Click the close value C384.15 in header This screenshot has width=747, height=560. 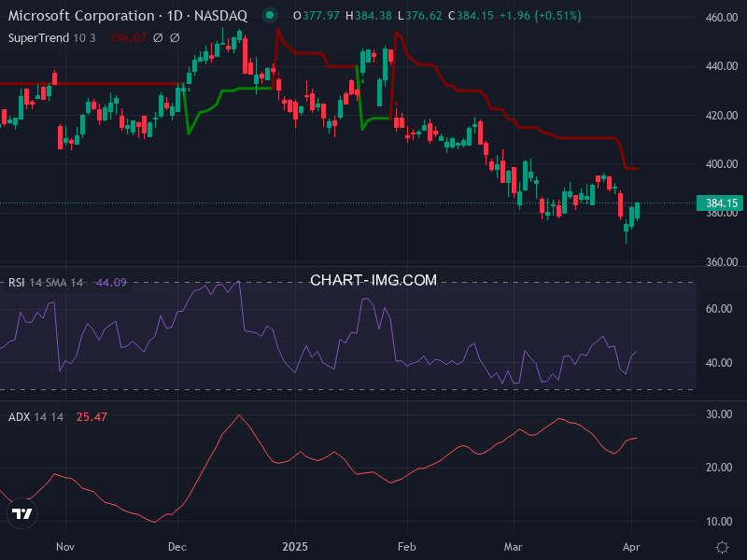(x=471, y=16)
